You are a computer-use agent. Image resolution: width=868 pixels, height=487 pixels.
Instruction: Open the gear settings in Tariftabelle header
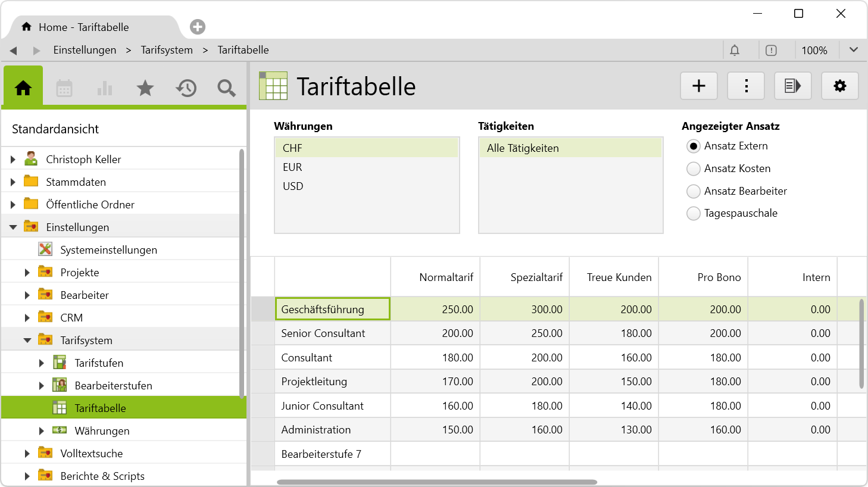tap(839, 86)
